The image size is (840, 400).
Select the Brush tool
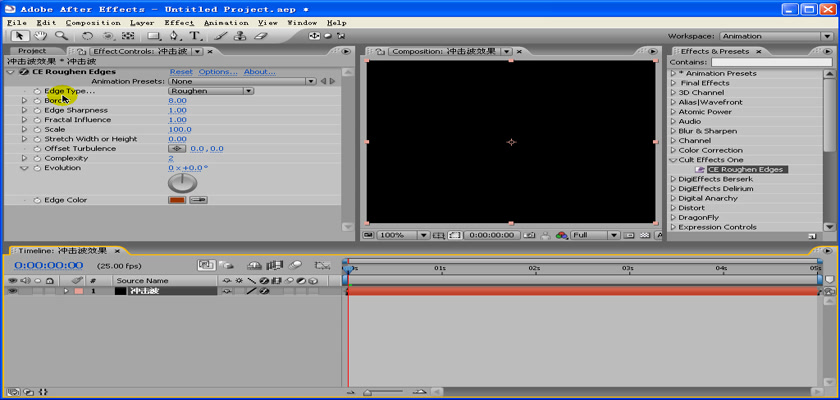pos(220,36)
